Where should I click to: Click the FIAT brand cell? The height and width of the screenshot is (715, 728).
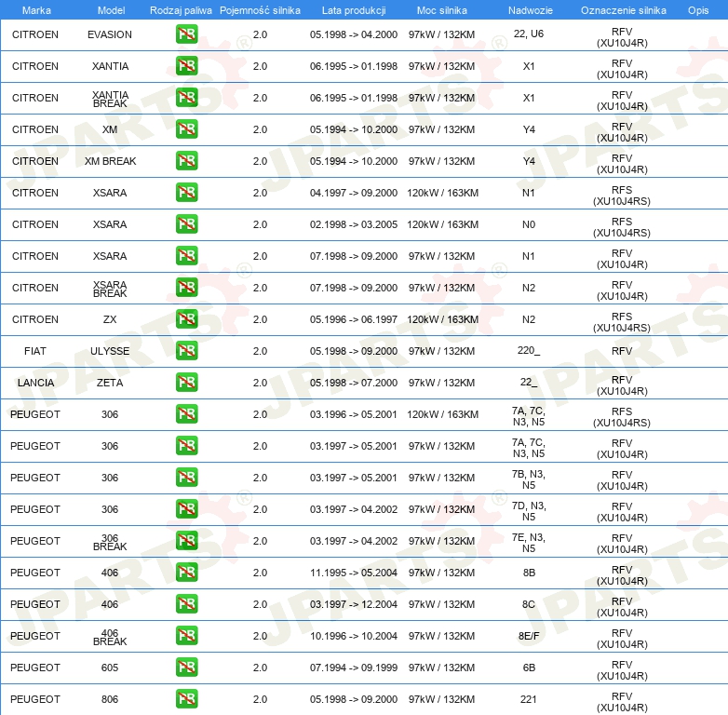34,351
